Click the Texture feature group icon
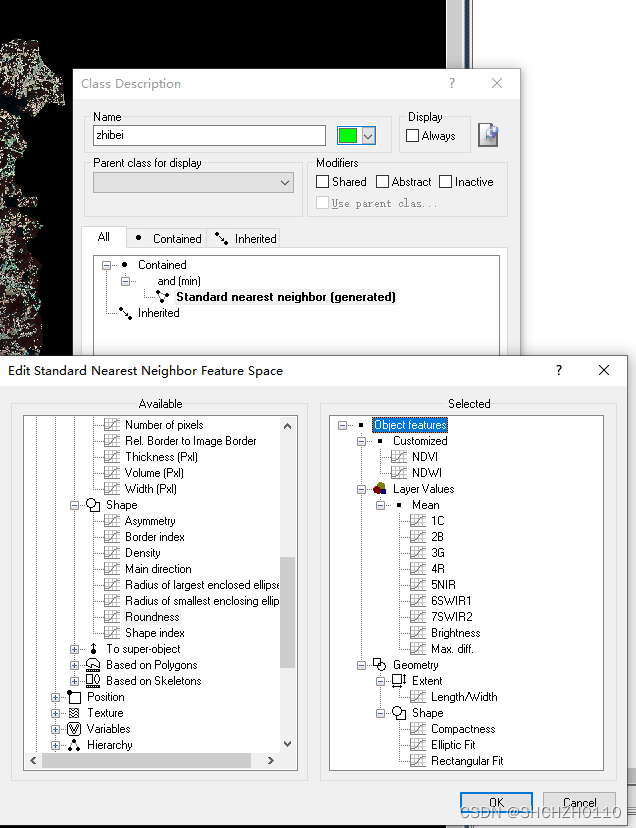636x828 pixels. coord(74,713)
